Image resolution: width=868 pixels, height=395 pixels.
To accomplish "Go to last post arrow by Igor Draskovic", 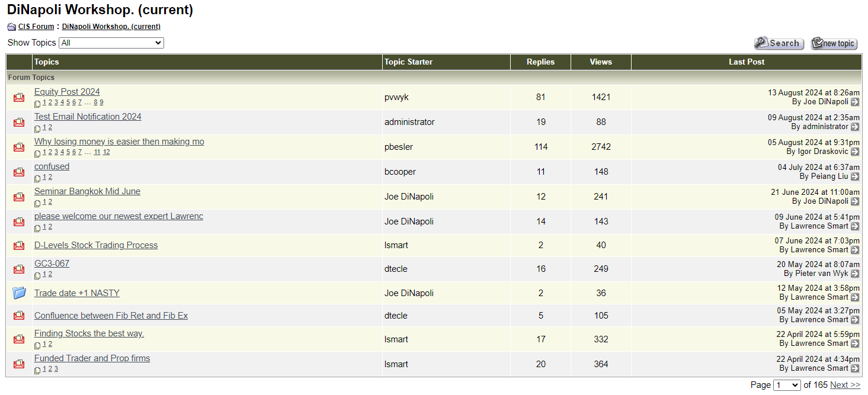I will point(855,152).
